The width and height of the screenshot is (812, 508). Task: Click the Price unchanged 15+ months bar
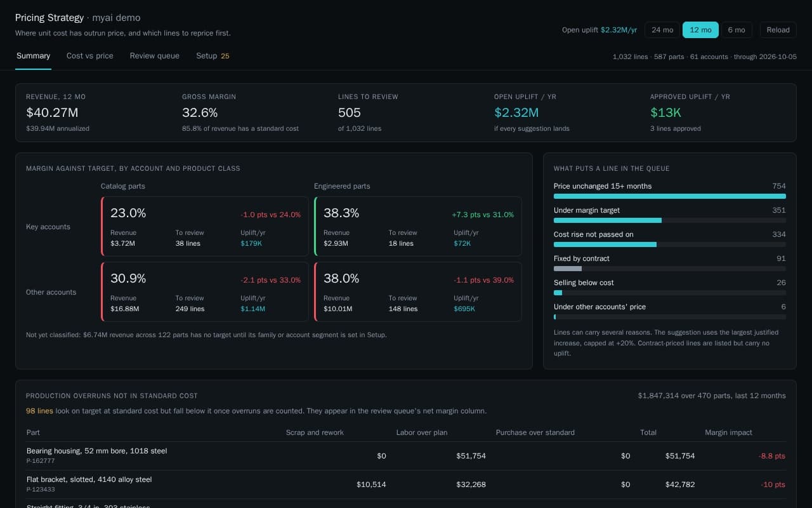pyautogui.click(x=670, y=196)
